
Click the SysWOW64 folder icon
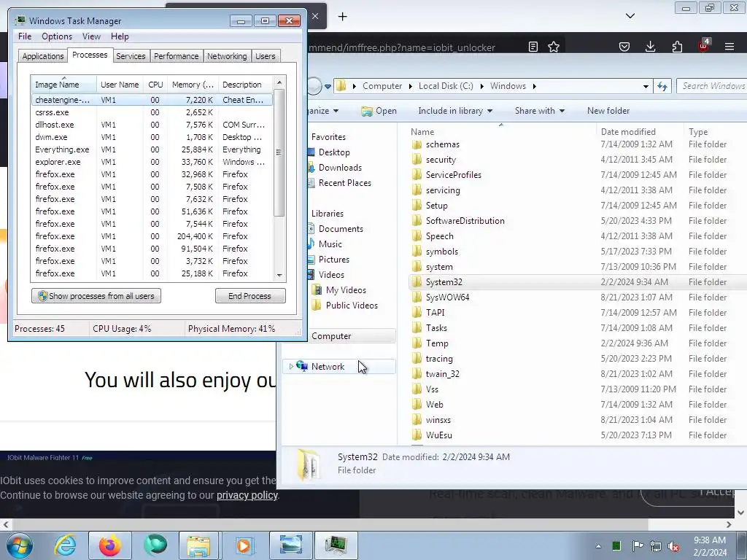[x=417, y=297]
